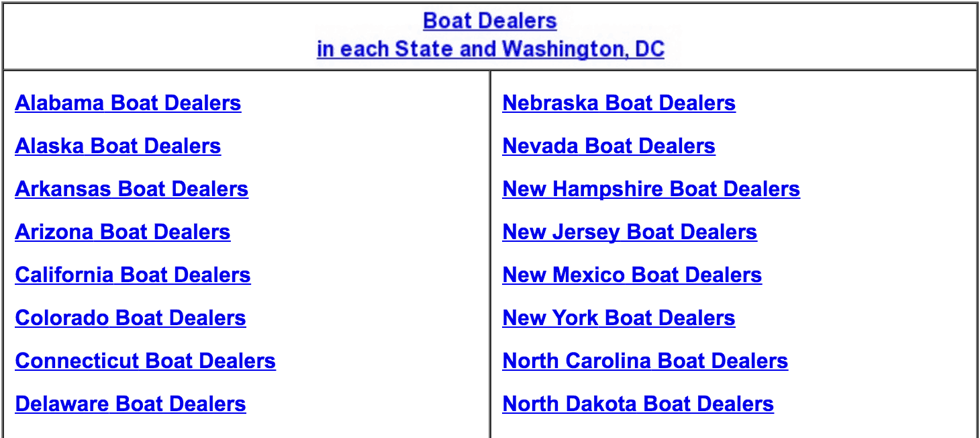Select New Hampshire Boat Dealers
Screen dimensions: 980x438
coord(651,189)
